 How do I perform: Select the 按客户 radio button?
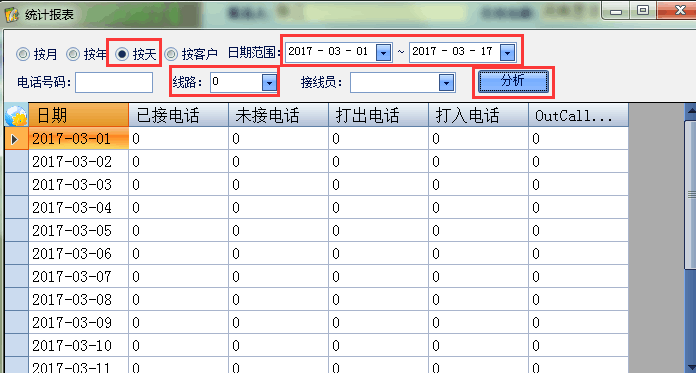click(171, 55)
